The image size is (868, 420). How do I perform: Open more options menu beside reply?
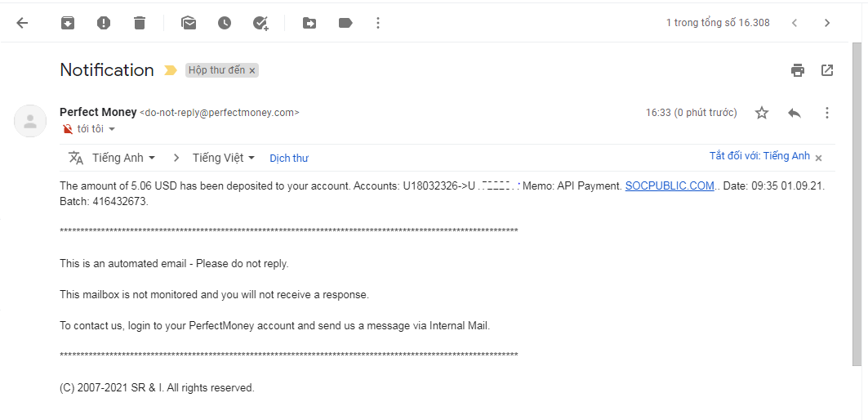tap(827, 113)
